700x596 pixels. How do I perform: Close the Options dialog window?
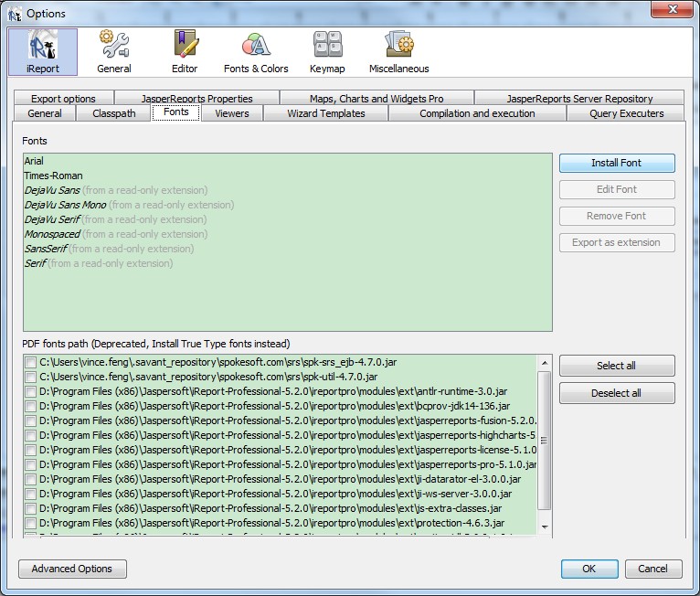673,9
